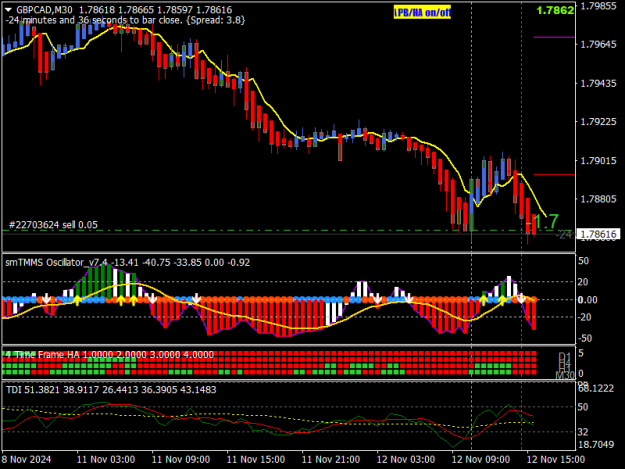This screenshot has height=469, width=625.
Task: Click the 1.78805 price axis value
Action: point(599,198)
